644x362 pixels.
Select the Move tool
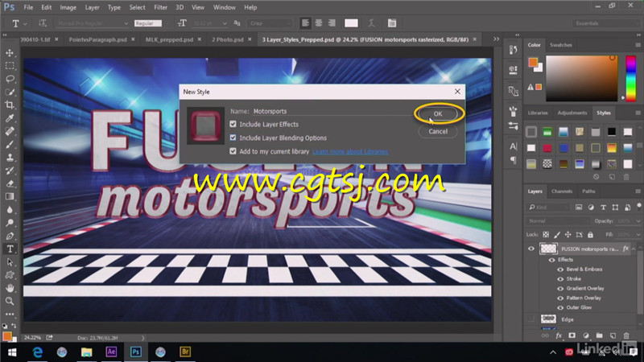click(10, 53)
